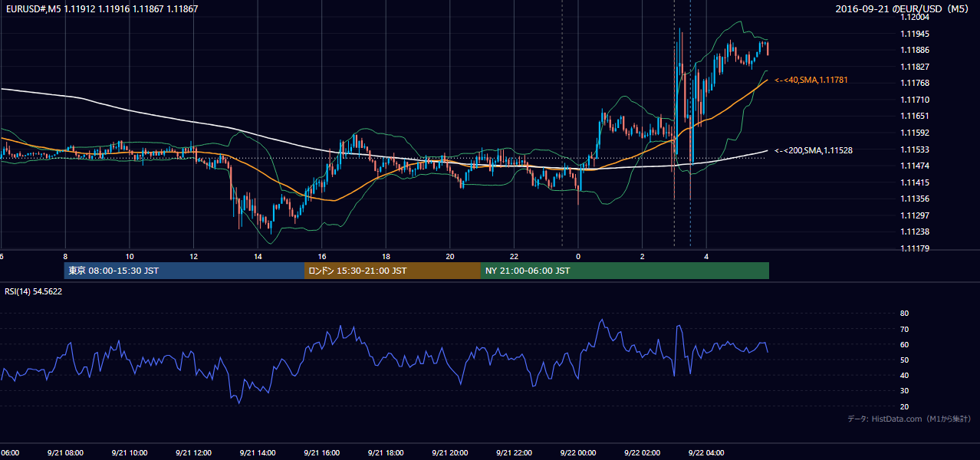Screen dimensions: 980x460
Task: Click price axis label 1.11768
Action: pyautogui.click(x=916, y=83)
